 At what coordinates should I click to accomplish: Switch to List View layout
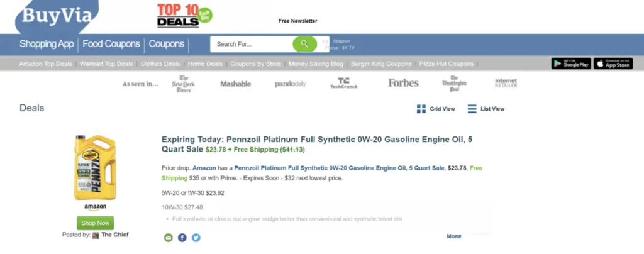point(486,109)
